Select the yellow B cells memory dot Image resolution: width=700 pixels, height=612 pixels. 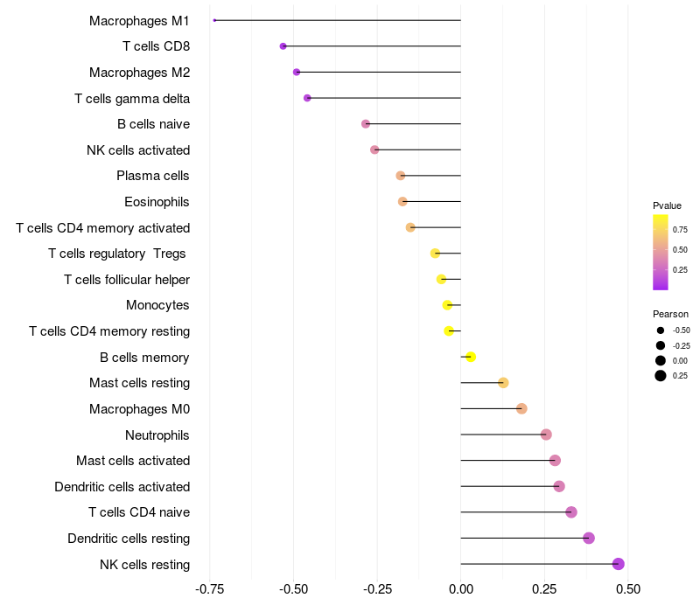[471, 357]
